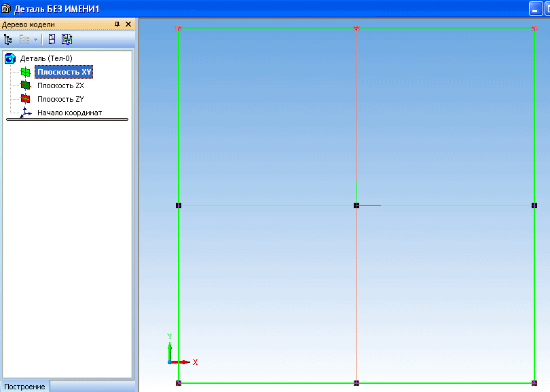The width and height of the screenshot is (550, 392).
Task: Click the green Y axis arrow of the triad
Action: [170, 351]
